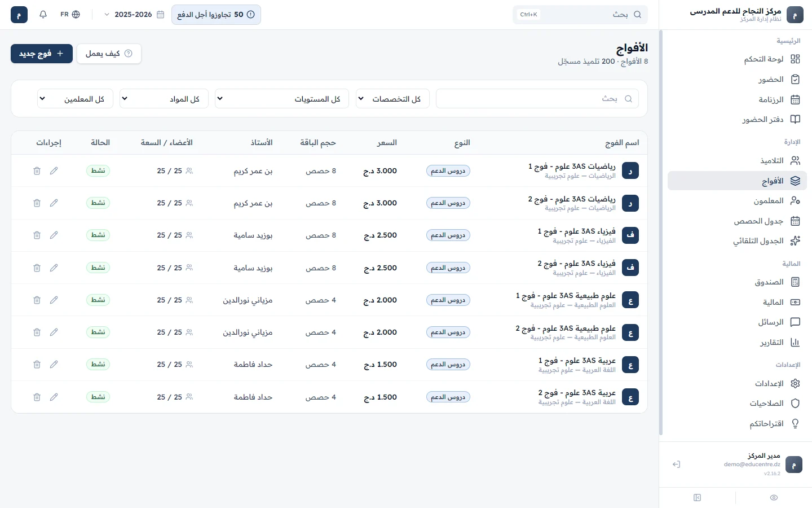Open دفتر الحضور in the sidebar

tap(736, 120)
